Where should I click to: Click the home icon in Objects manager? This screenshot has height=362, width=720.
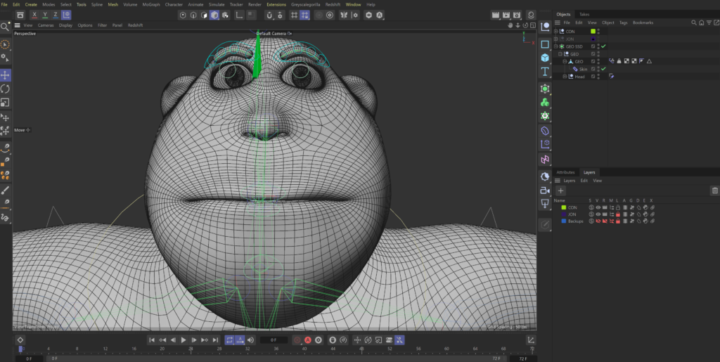[x=701, y=23]
